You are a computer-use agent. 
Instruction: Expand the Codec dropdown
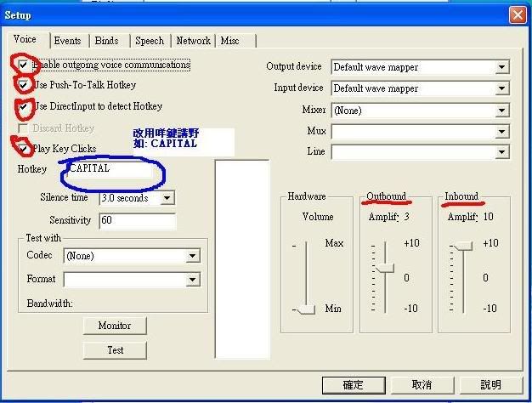point(193,255)
